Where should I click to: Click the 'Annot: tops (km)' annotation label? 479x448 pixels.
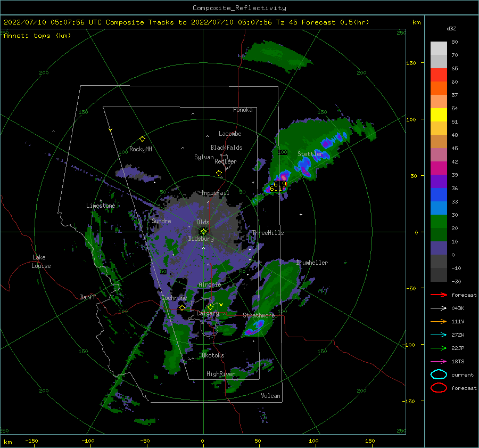point(37,36)
